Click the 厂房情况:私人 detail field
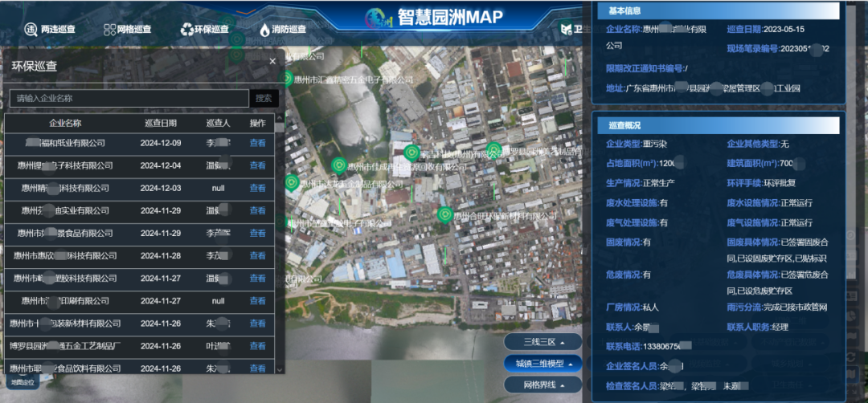The image size is (868, 403). [x=633, y=307]
